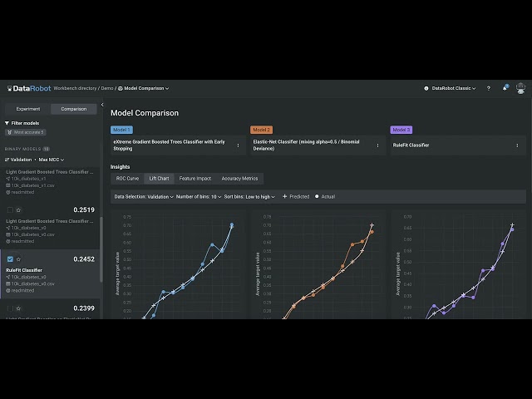
Task: Click the Actual circle legend marker
Action: 317,196
